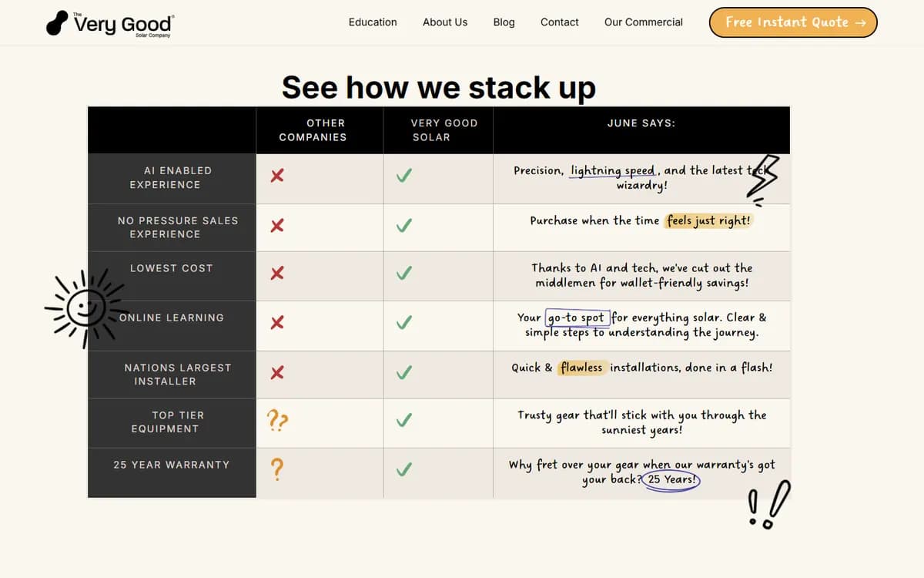Click the double exclamation marks doodle
Screen dimensions: 924x578
tap(768, 505)
